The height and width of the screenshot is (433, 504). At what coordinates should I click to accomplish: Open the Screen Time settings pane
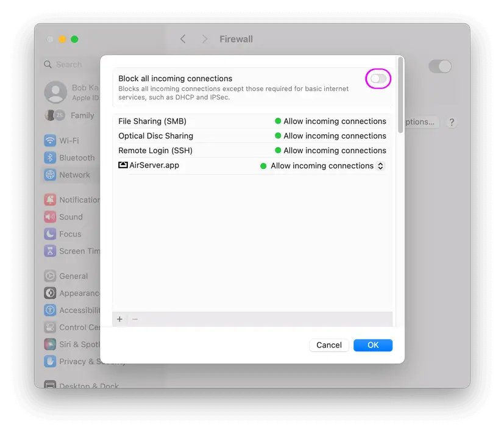pos(71,251)
